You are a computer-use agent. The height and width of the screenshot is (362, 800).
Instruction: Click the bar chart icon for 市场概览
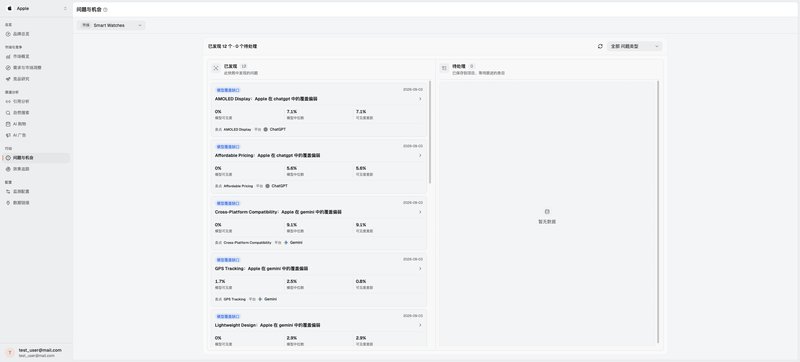point(8,57)
